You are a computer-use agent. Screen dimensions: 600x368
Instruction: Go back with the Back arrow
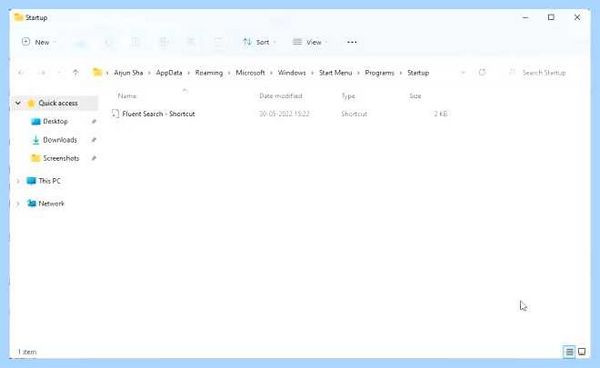[x=21, y=72]
